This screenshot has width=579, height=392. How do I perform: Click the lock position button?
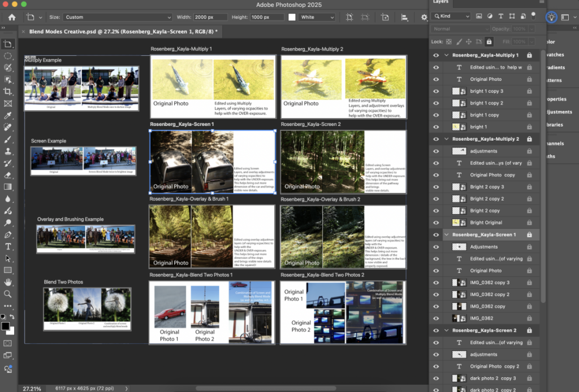[x=469, y=42]
